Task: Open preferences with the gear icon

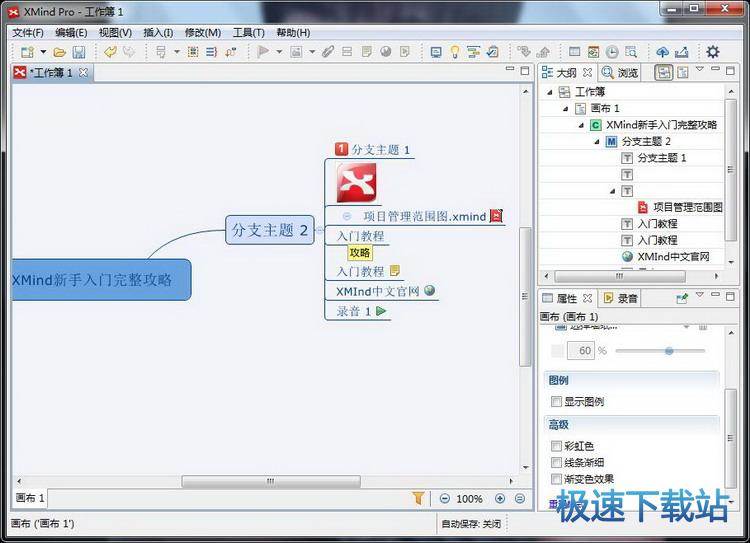Action: [713, 52]
